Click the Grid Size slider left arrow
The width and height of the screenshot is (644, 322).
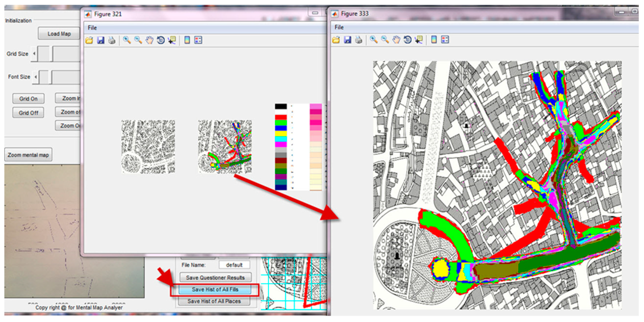click(34, 54)
